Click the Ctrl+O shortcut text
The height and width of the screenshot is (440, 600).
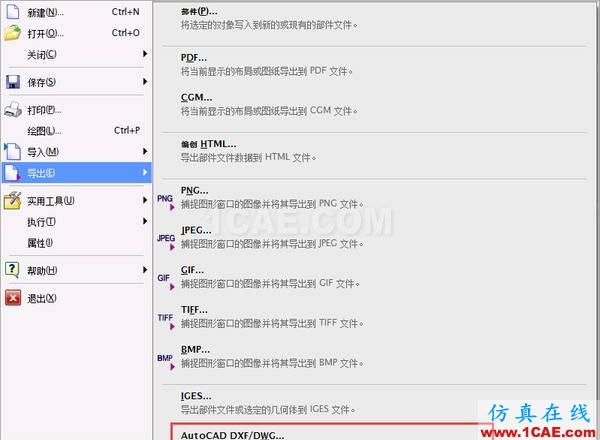pyautogui.click(x=126, y=33)
